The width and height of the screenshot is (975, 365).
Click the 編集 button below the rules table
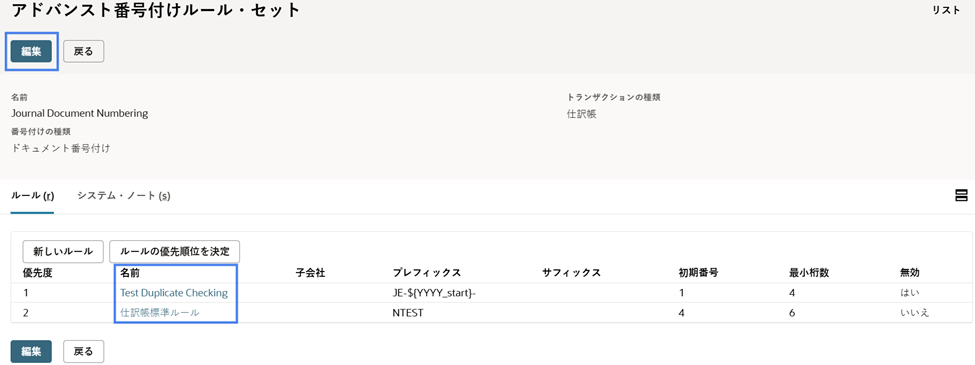pyautogui.click(x=31, y=351)
